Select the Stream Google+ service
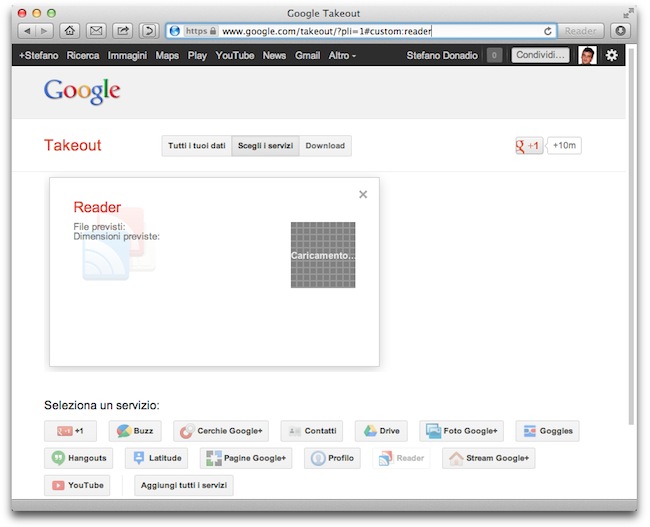The height and width of the screenshot is (527, 650). pos(489,458)
